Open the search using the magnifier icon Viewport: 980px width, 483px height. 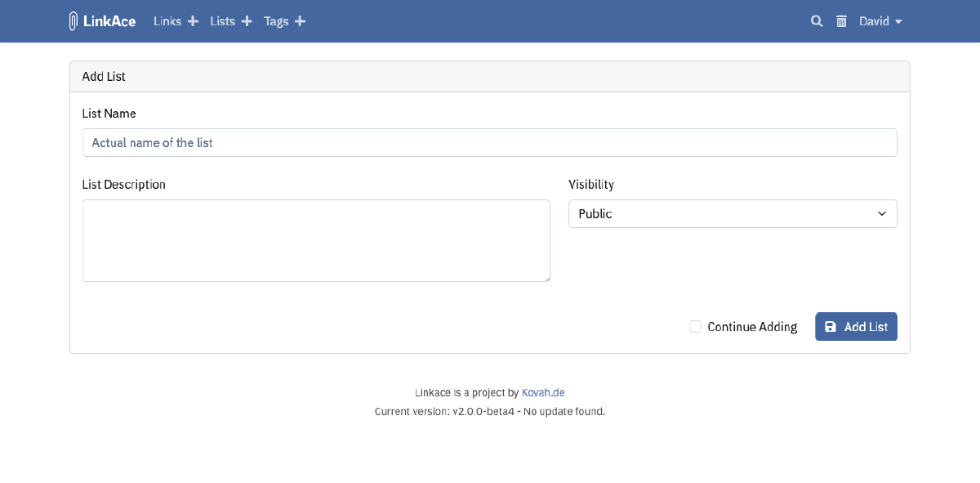[x=817, y=21]
